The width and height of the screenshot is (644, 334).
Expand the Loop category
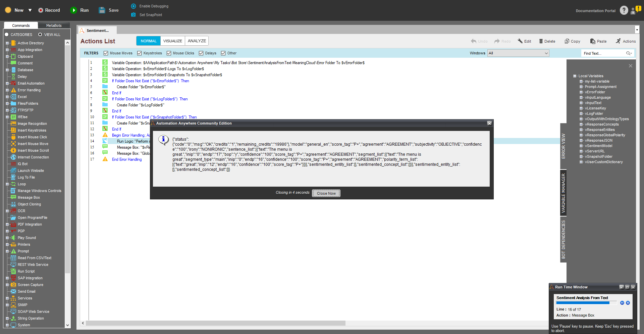(x=7, y=184)
